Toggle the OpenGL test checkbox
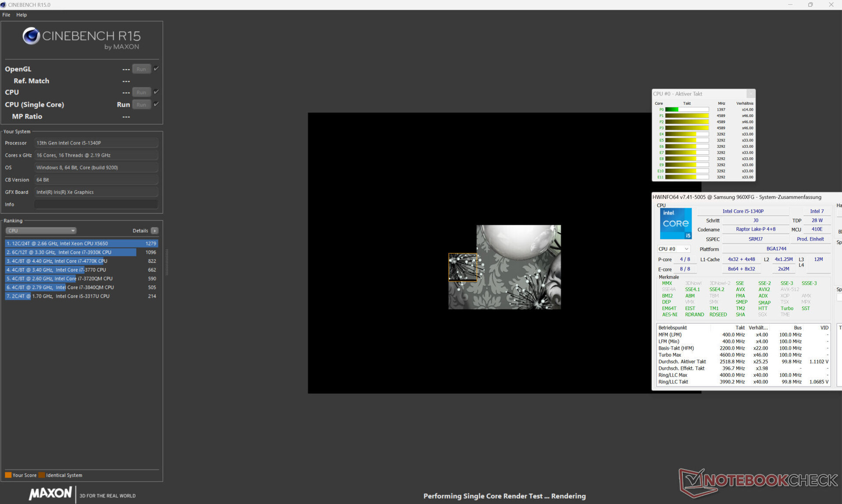This screenshot has width=842, height=504. click(156, 69)
